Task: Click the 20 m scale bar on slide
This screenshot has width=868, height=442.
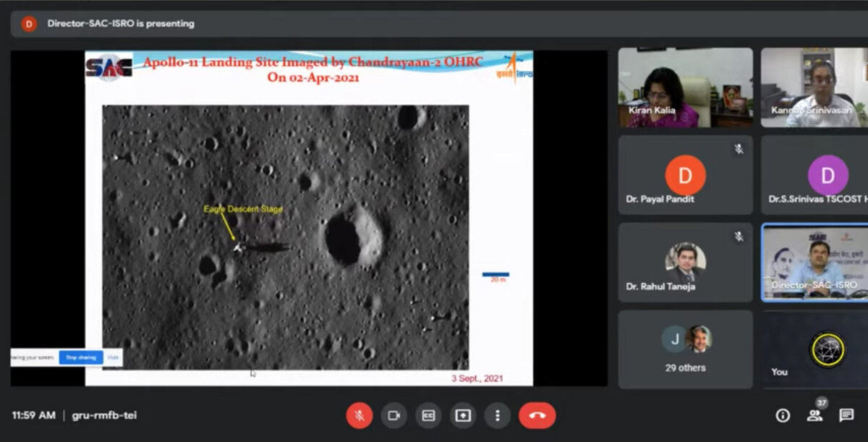Action: tap(495, 276)
